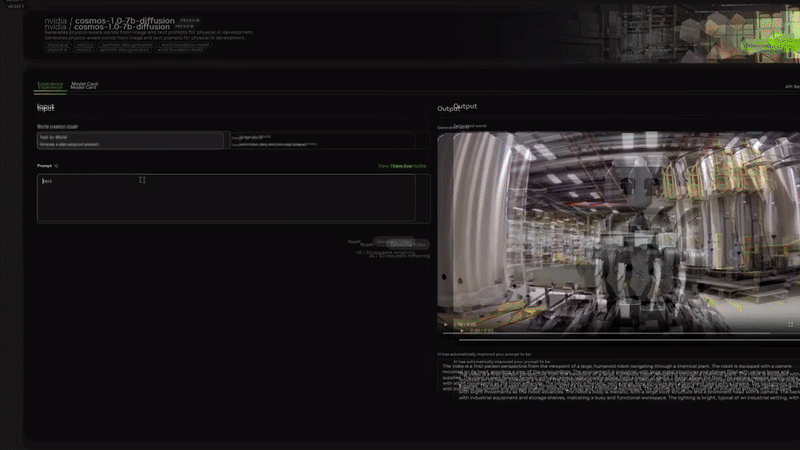The width and height of the screenshot is (800, 450).
Task: Click the physical ai tag
Action: tap(58, 45)
